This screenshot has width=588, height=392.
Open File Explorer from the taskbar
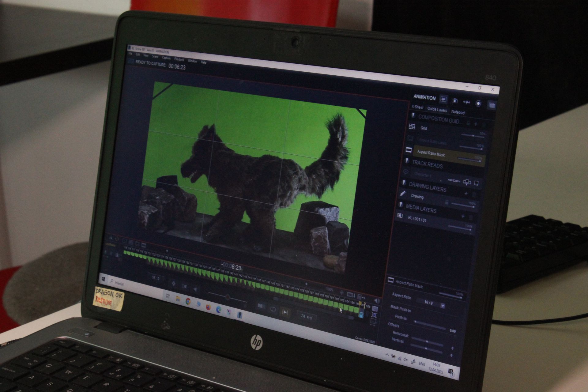178,299
